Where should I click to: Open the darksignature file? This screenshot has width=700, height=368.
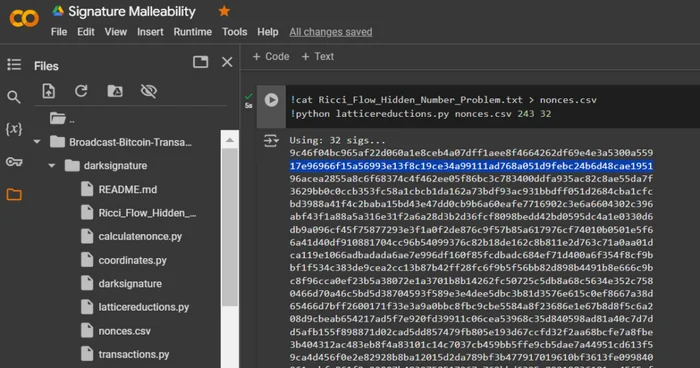[121, 284]
